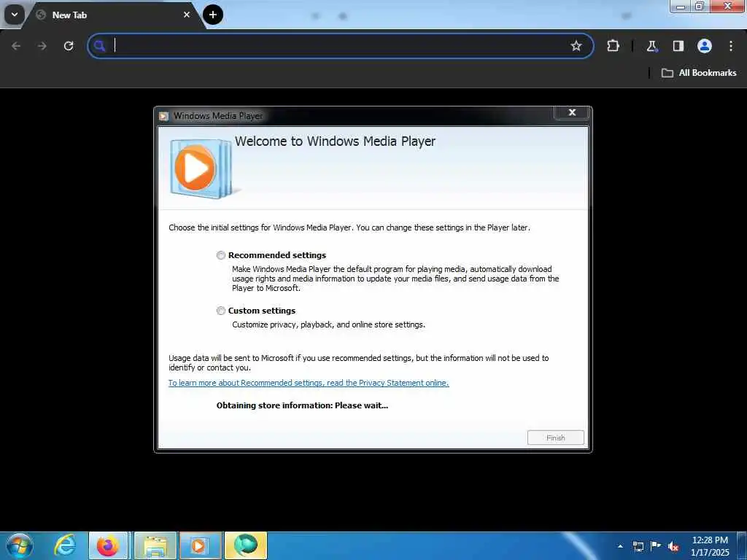
Task: Bookmark this tab with the star
Action: point(576,46)
